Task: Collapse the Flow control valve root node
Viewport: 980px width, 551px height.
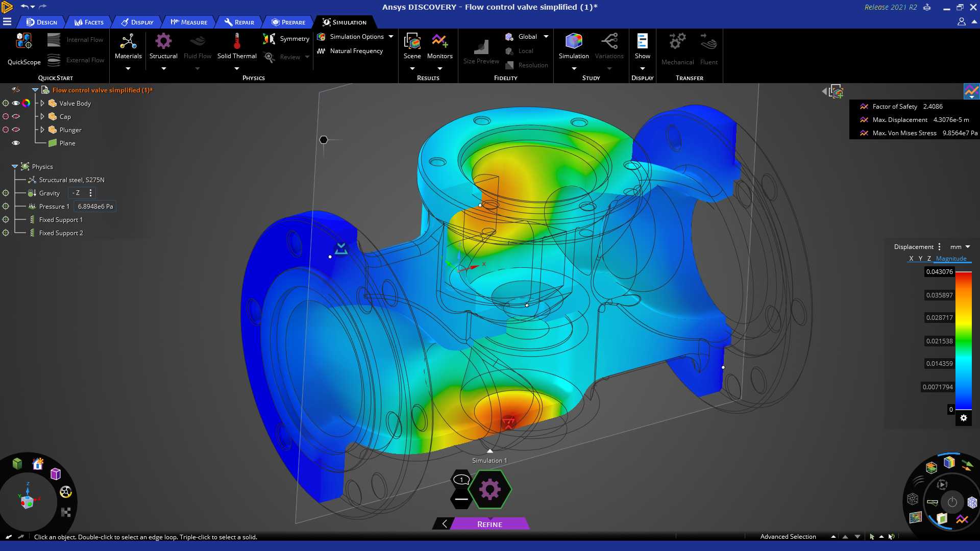Action: [x=35, y=90]
